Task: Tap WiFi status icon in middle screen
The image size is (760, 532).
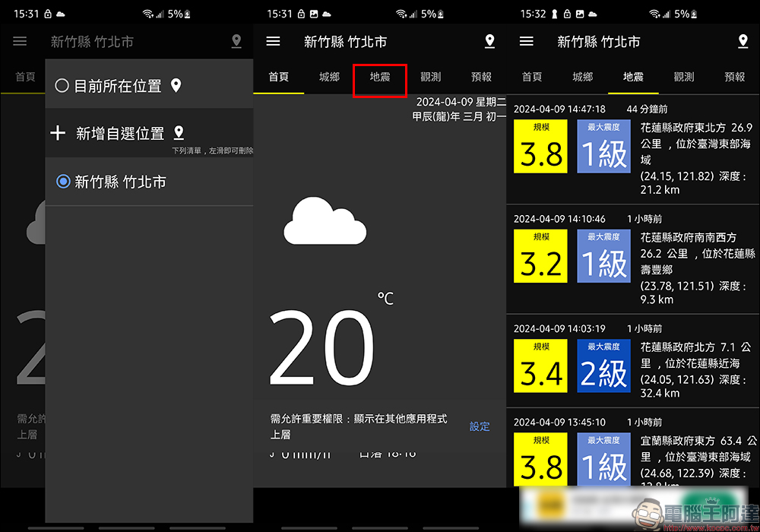Action: click(401, 14)
